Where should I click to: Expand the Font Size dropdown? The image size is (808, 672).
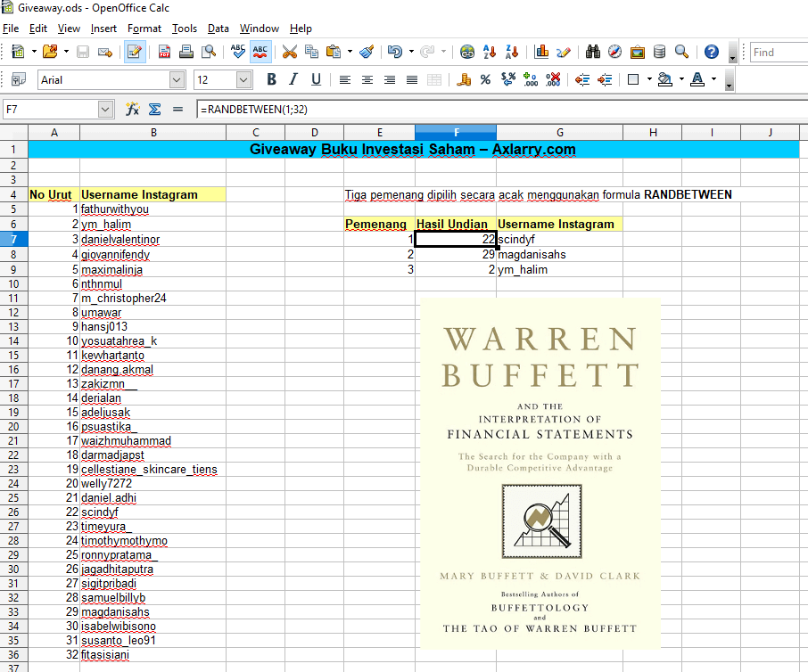pyautogui.click(x=243, y=80)
